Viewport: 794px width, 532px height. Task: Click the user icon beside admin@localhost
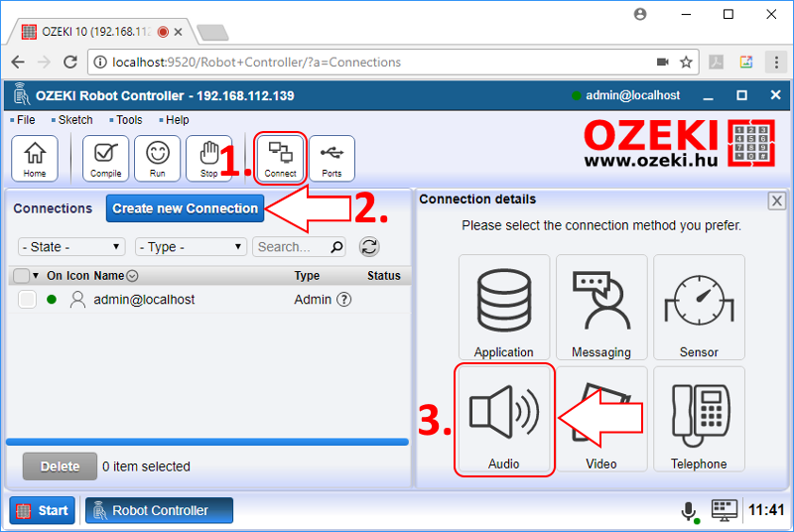point(77,300)
